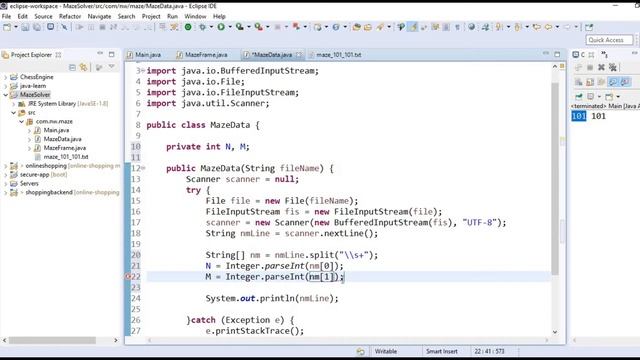640x360 pixels.
Task: Click the Open Type package icon
Action: [356, 27]
